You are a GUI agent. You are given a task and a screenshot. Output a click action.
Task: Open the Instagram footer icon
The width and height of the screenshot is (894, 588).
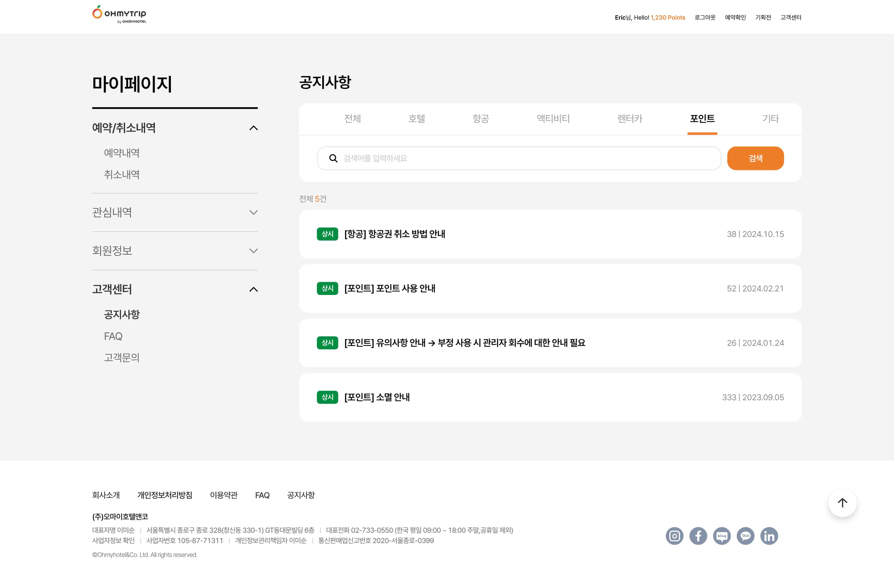(x=674, y=536)
